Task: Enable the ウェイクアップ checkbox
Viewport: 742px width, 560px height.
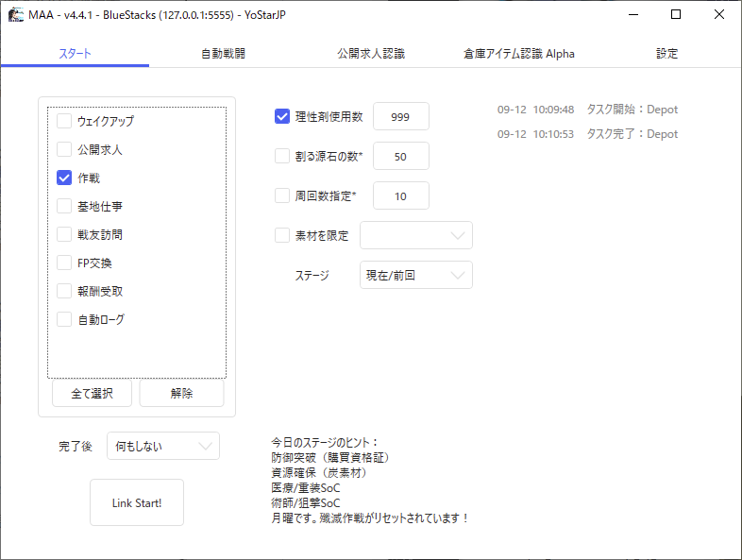Action: pos(64,121)
